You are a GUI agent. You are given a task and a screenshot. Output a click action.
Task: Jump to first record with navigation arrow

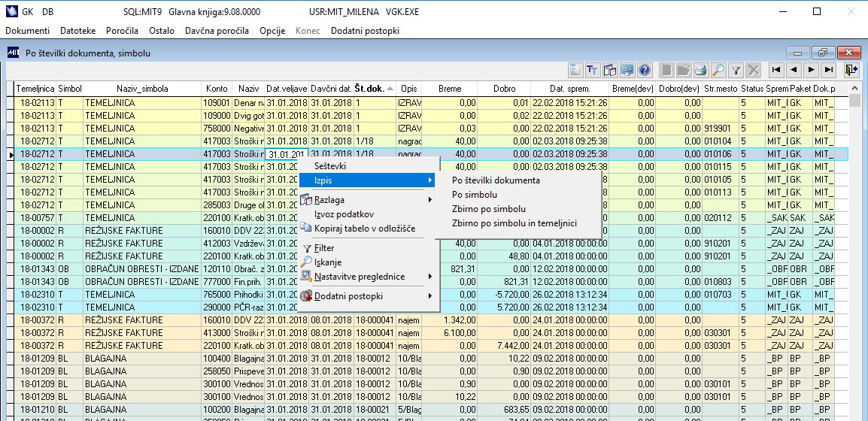[775, 70]
